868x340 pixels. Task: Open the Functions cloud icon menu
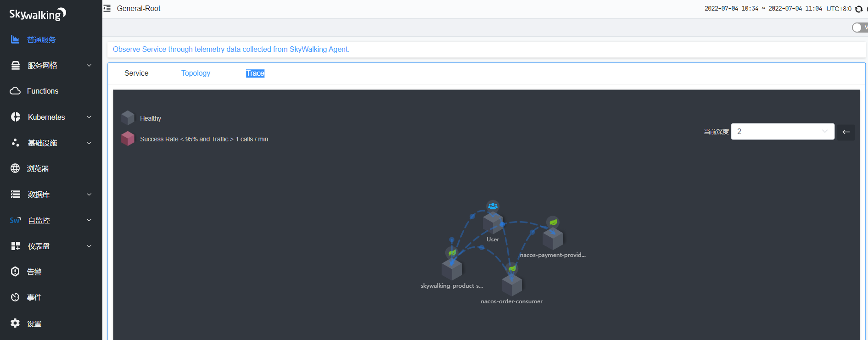16,91
